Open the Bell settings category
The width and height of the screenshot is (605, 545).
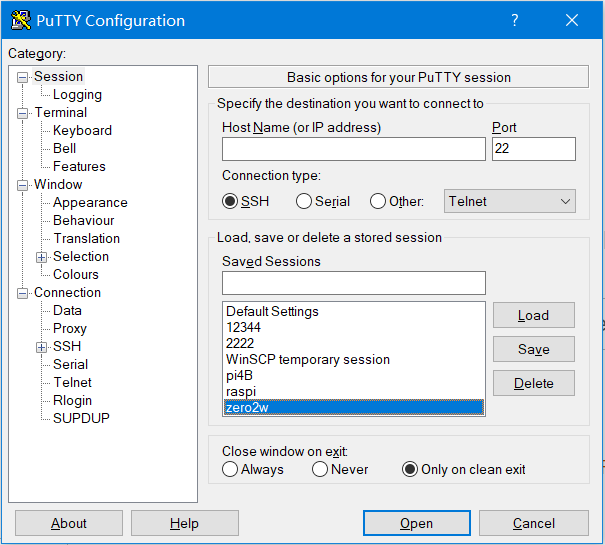pos(64,148)
